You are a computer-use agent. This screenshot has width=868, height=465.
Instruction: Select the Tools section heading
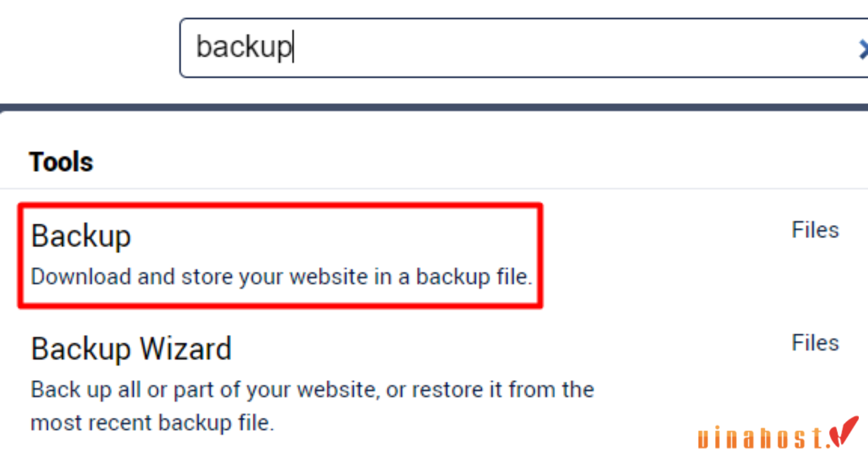tap(61, 161)
